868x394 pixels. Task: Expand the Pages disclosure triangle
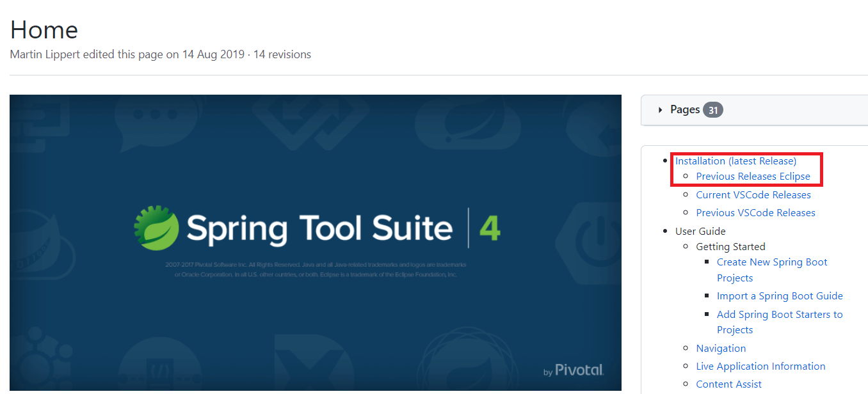660,110
